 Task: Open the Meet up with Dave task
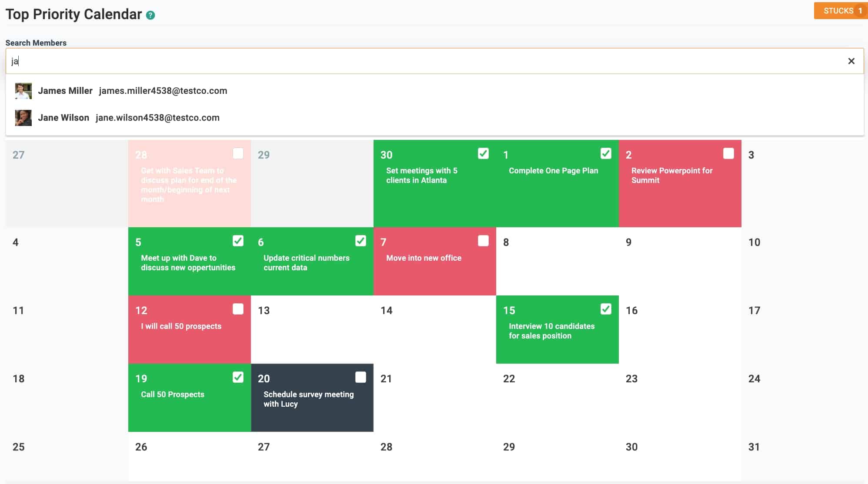point(187,262)
